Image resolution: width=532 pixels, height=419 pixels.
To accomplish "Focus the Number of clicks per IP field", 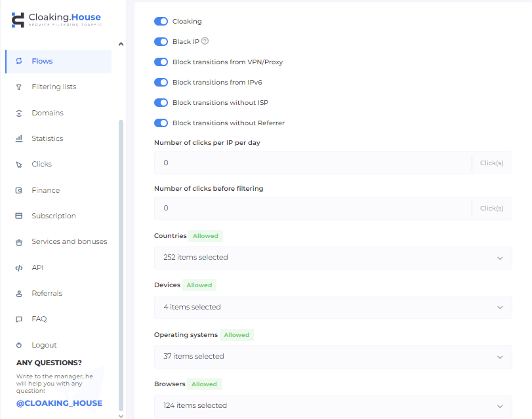I will (312, 163).
